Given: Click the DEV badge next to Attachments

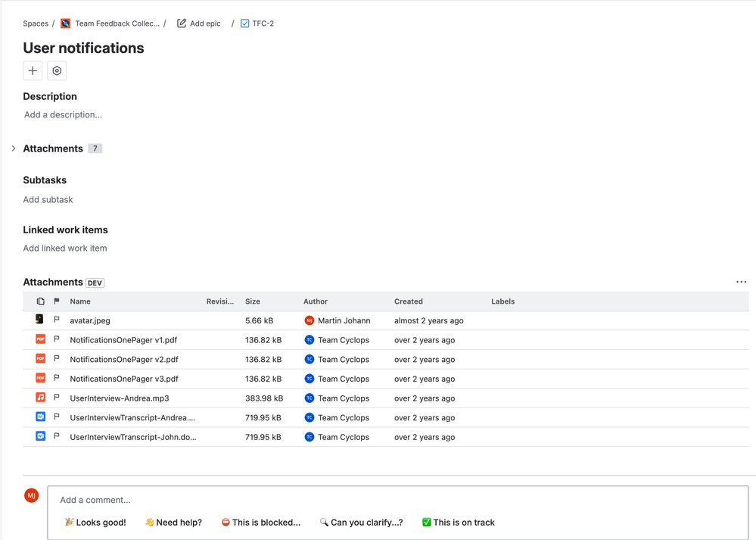Looking at the screenshot, I should coord(95,282).
